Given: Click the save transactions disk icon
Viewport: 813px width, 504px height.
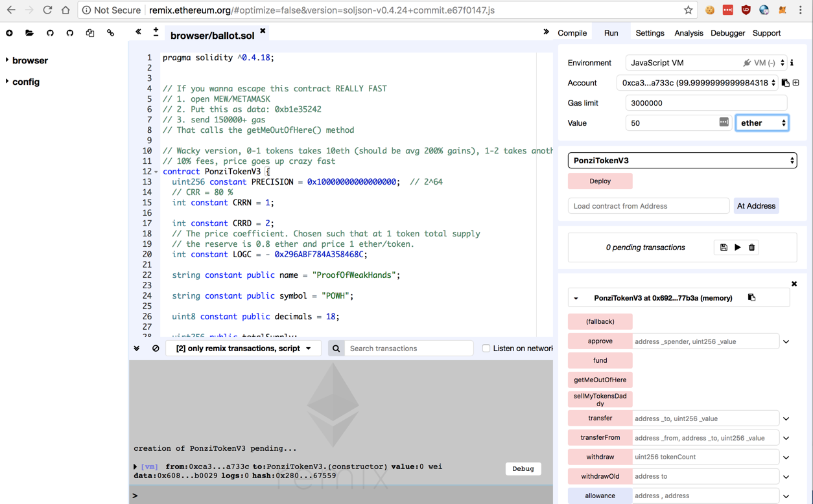Looking at the screenshot, I should coord(724,247).
